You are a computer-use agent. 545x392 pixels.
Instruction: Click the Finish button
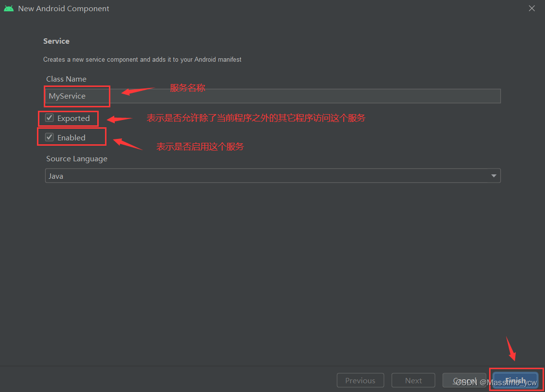[x=515, y=380]
